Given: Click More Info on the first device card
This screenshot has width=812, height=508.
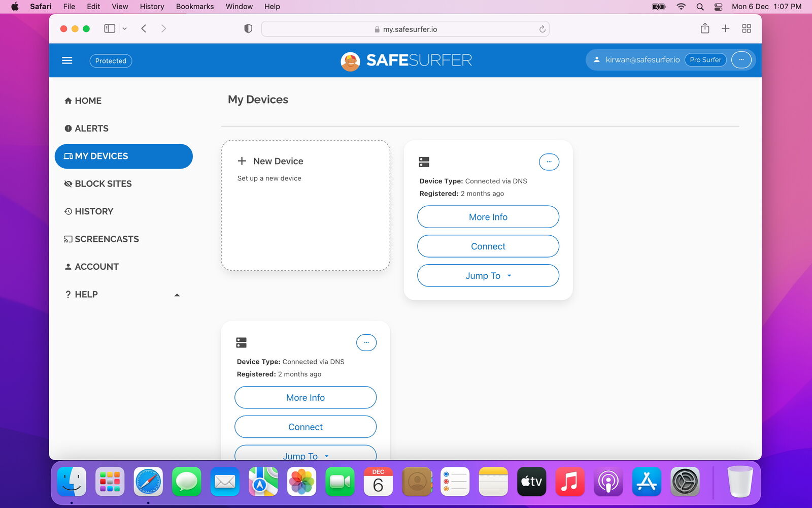Looking at the screenshot, I should tap(488, 217).
